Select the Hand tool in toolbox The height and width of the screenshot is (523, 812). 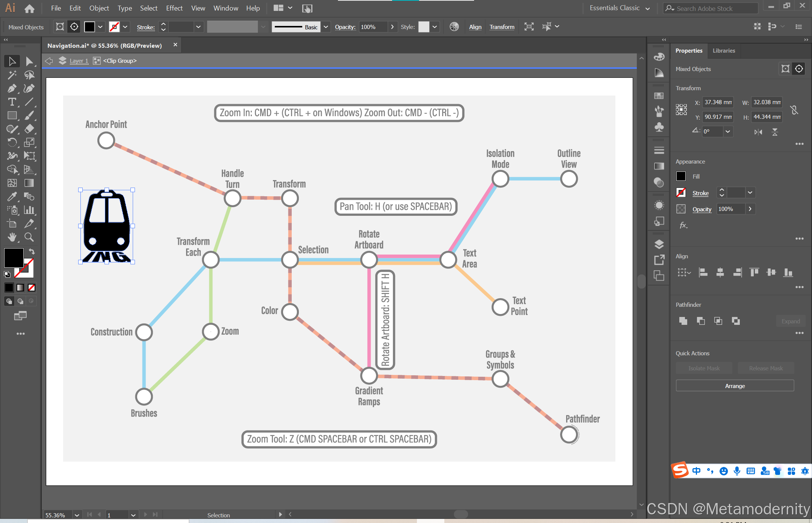[x=12, y=237]
